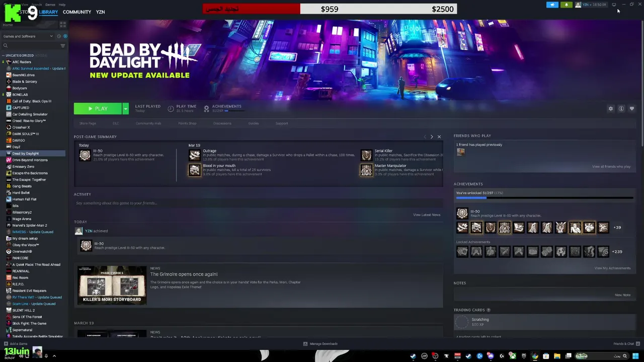Collapse the Uncategorized games category
The width and height of the screenshot is (644, 362).
[x=4, y=55]
